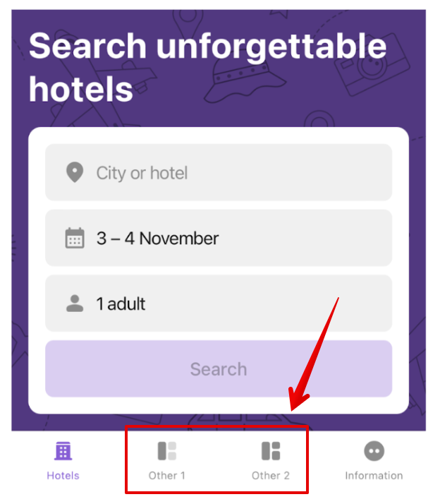Open the Other 1 layout icon

pyautogui.click(x=167, y=451)
